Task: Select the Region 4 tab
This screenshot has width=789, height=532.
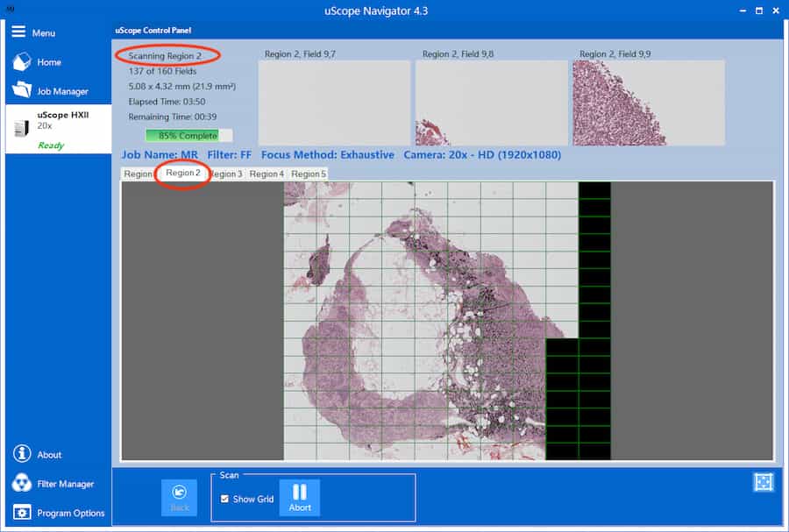Action: 267,174
